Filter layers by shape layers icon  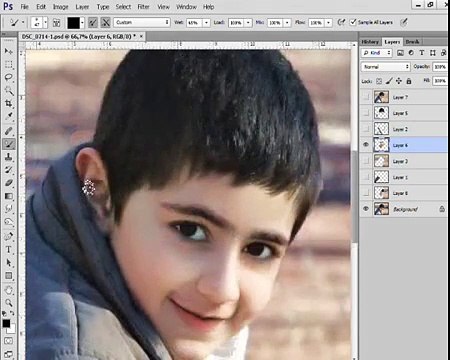pyautogui.click(x=433, y=53)
